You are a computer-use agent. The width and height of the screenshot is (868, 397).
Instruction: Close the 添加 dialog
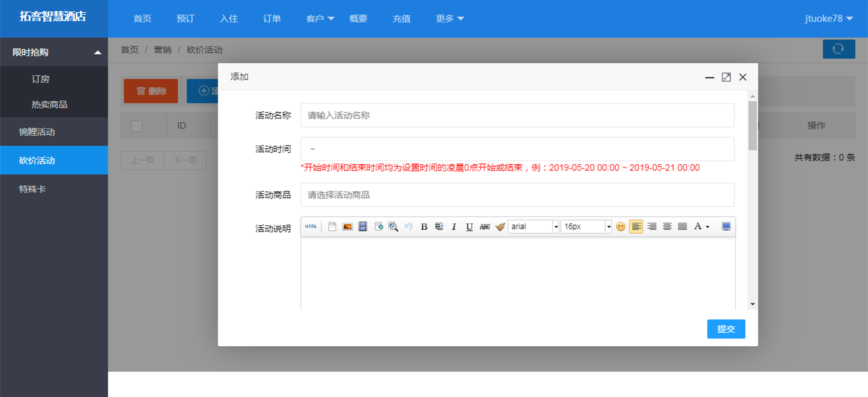click(x=743, y=77)
